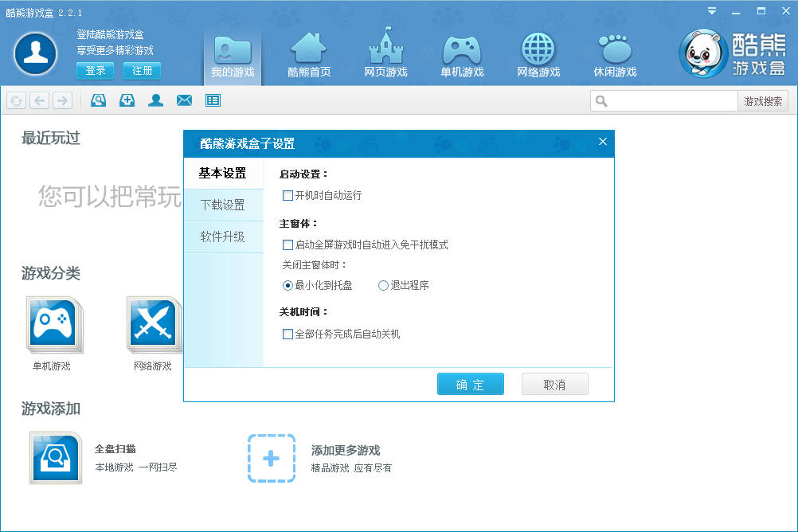Click the 取消 cancel button

[x=555, y=384]
